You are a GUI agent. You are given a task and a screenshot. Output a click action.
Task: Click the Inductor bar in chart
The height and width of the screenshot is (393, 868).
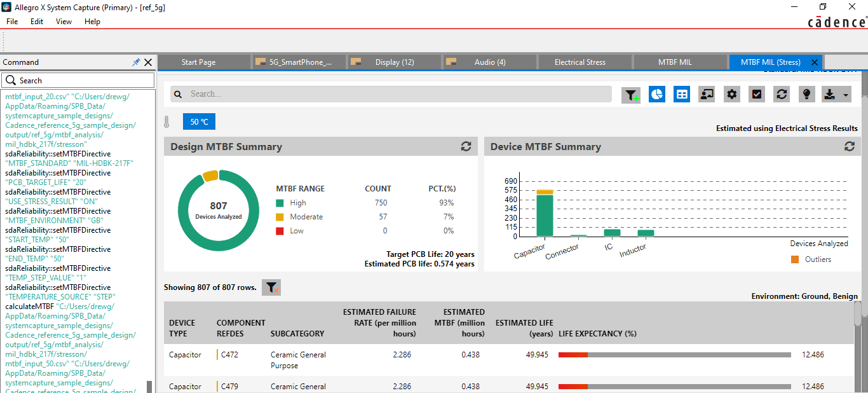[646, 233]
